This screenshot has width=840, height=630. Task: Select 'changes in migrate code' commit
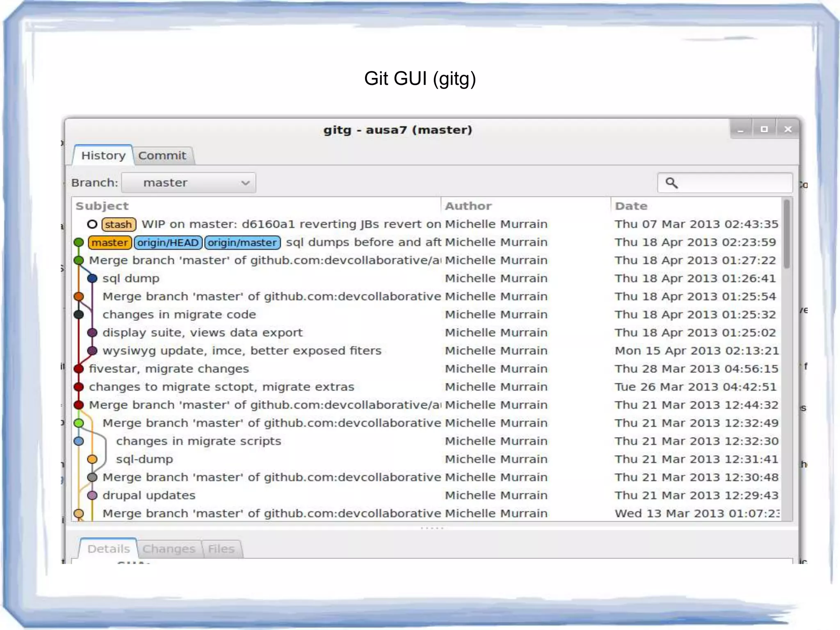[427, 315]
